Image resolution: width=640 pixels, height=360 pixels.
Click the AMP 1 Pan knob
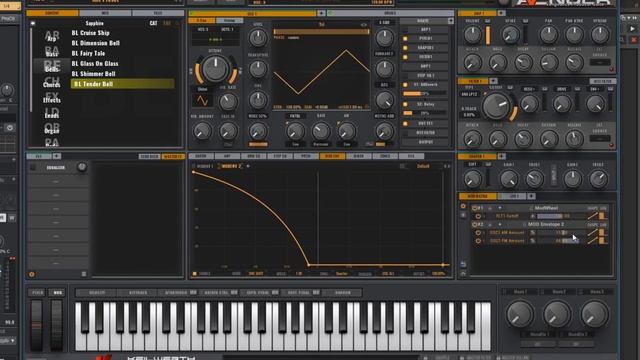pos(548,35)
